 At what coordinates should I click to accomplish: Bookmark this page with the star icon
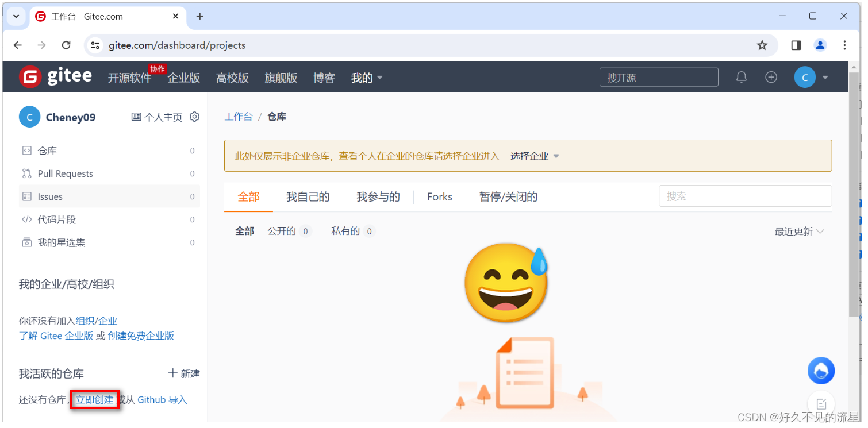coord(762,45)
